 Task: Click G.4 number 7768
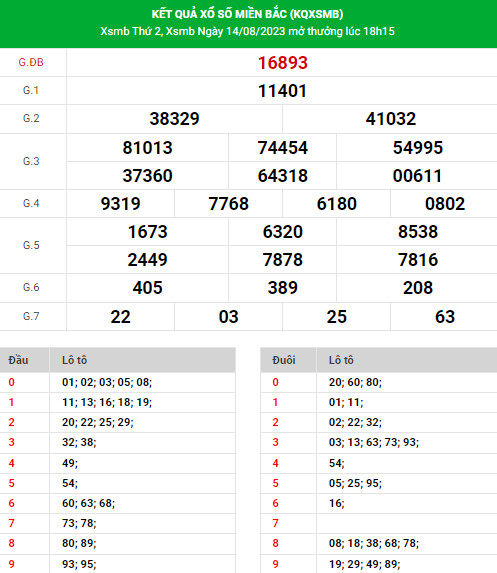[228, 204]
